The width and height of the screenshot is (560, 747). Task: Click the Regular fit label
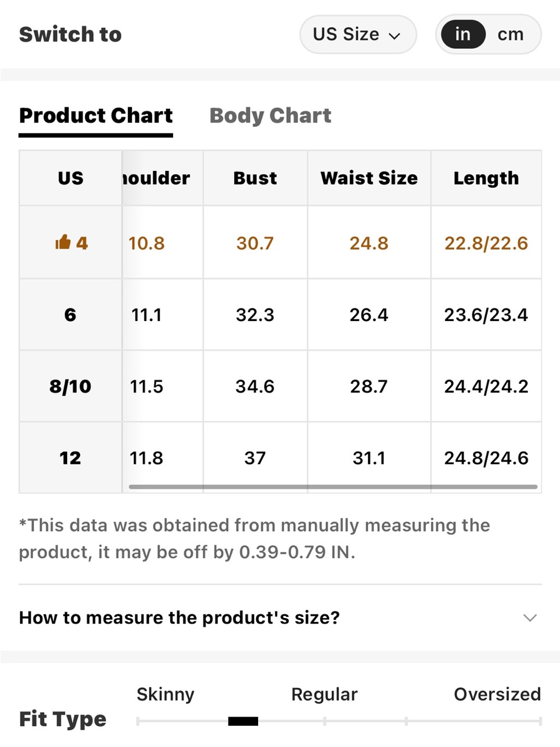tap(324, 694)
